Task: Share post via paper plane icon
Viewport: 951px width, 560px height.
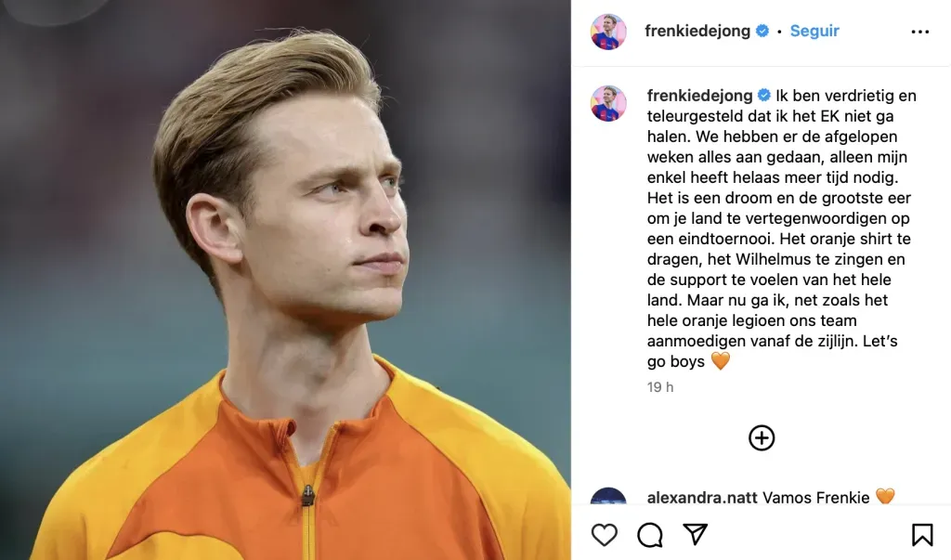Action: 696,534
